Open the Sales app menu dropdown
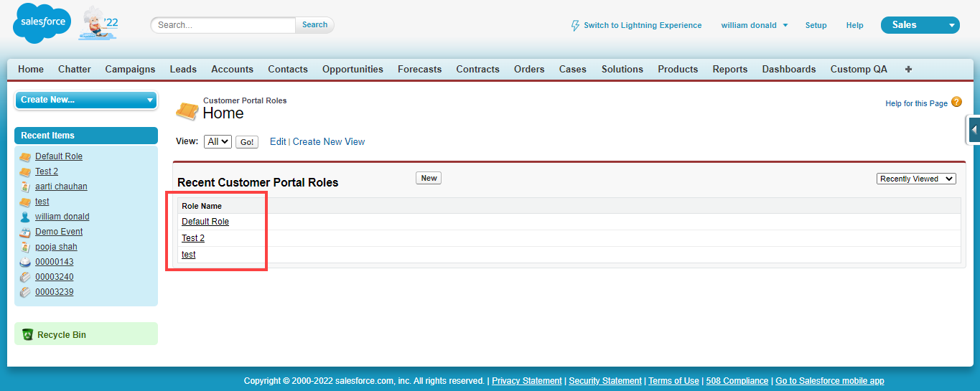Image resolution: width=980 pixels, height=391 pixels. tap(920, 25)
